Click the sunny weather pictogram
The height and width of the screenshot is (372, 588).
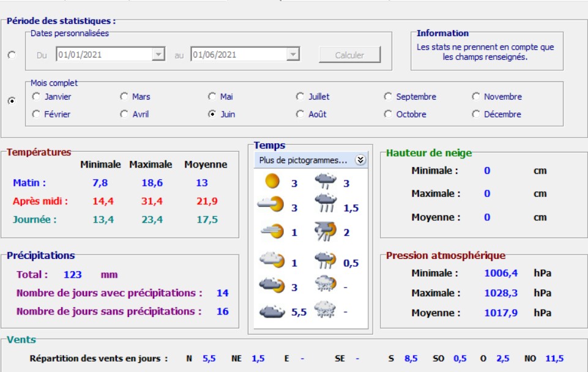[x=272, y=180]
